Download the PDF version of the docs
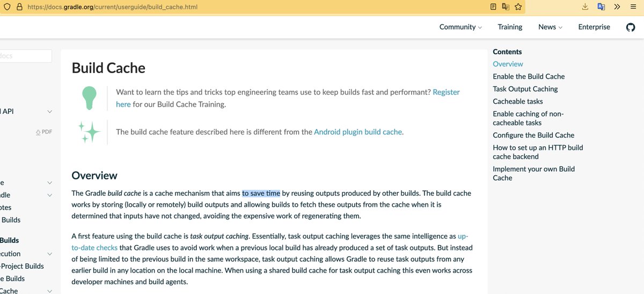This screenshot has width=644, height=294. pyautogui.click(x=44, y=132)
